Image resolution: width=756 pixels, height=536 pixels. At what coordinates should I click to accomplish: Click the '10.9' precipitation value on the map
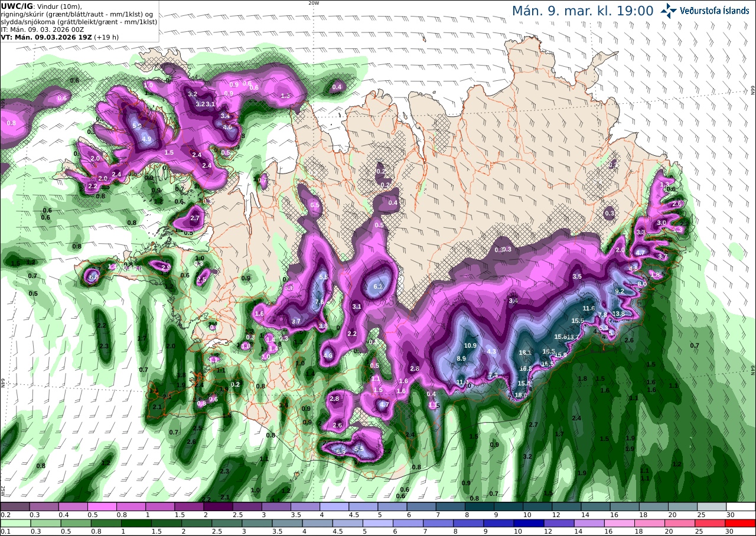(x=470, y=345)
